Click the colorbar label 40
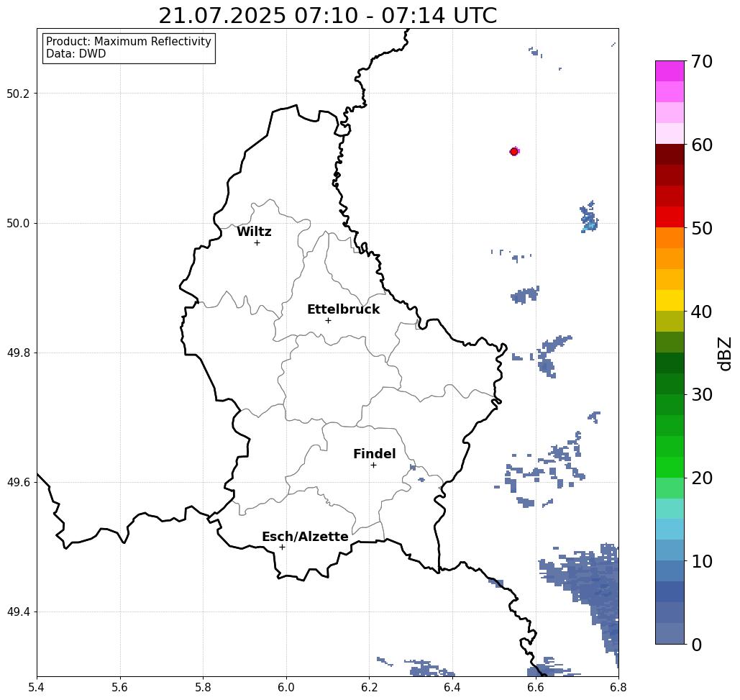Viewport: 740px width, 700px height. click(702, 312)
